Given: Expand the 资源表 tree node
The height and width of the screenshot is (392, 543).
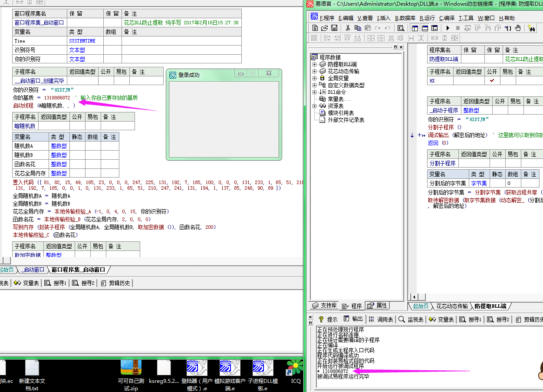Looking at the screenshot, I should tap(314, 106).
